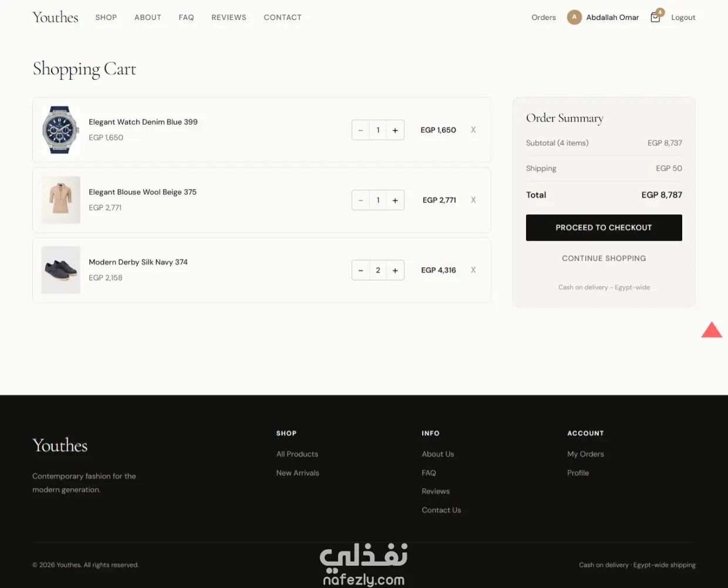728x588 pixels.
Task: Open New Arrivals footer link
Action: [298, 473]
